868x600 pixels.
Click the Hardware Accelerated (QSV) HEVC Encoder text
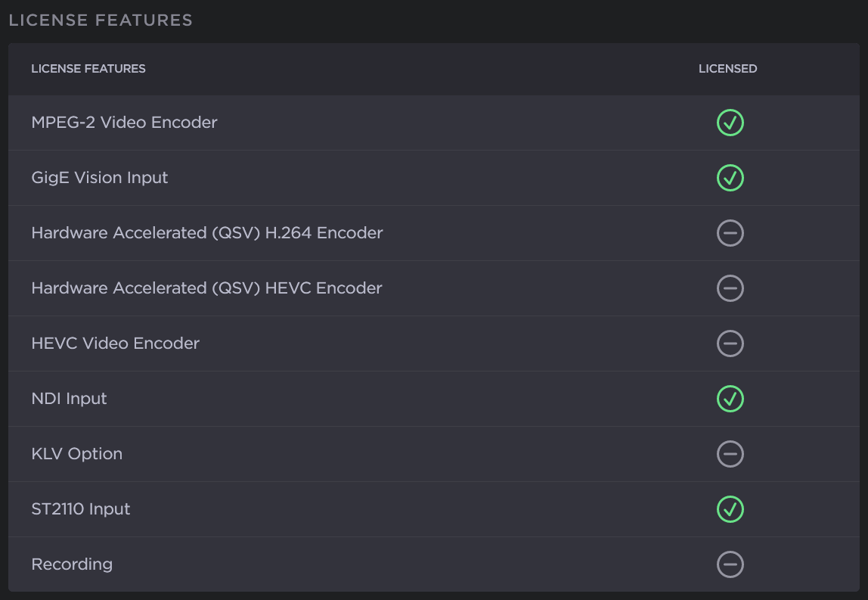coord(206,288)
